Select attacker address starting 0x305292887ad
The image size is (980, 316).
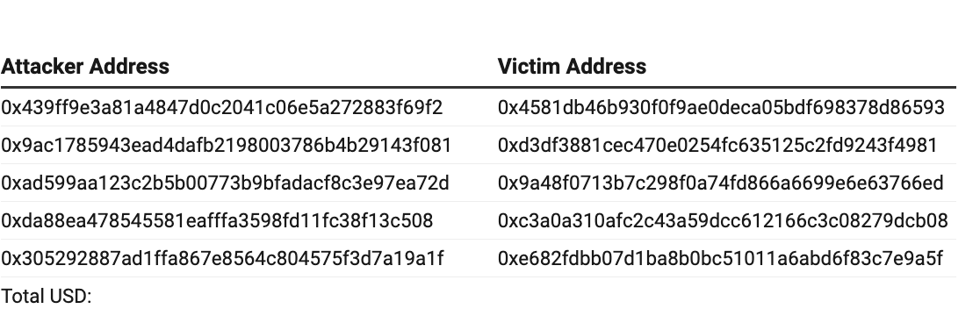(222, 258)
